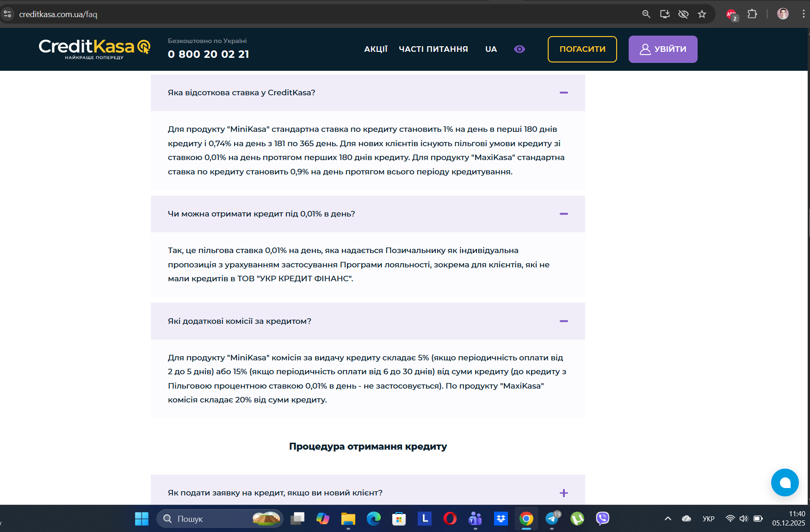The image size is (810, 532).
Task: Open the clock and date panel
Action: coord(788,519)
